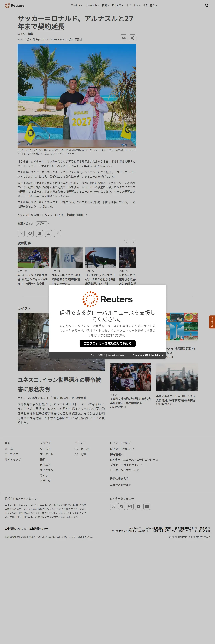215x644 pixels.
Task: Follow Reuters on X in footer
Action: (113, 506)
